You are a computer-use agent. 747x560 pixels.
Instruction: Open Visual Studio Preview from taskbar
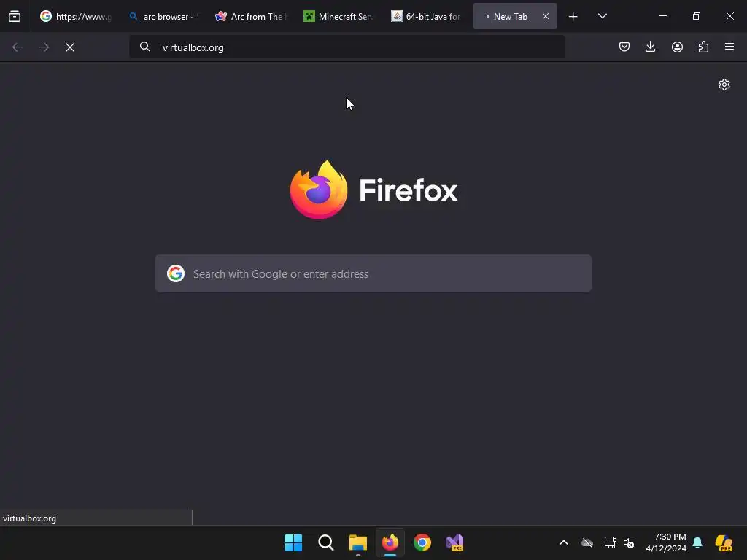(454, 542)
